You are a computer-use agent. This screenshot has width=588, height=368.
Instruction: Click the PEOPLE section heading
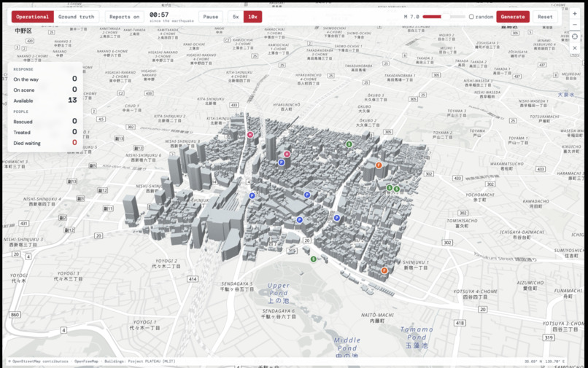pyautogui.click(x=20, y=111)
